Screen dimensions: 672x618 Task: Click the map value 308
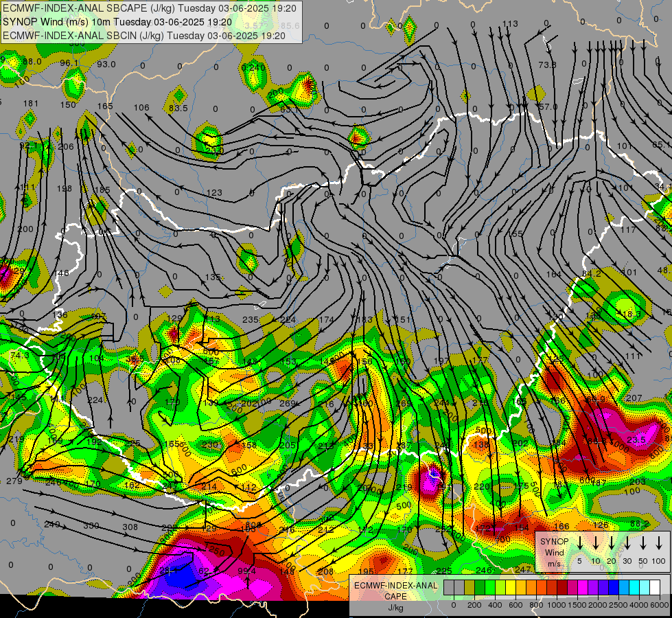coord(130,527)
